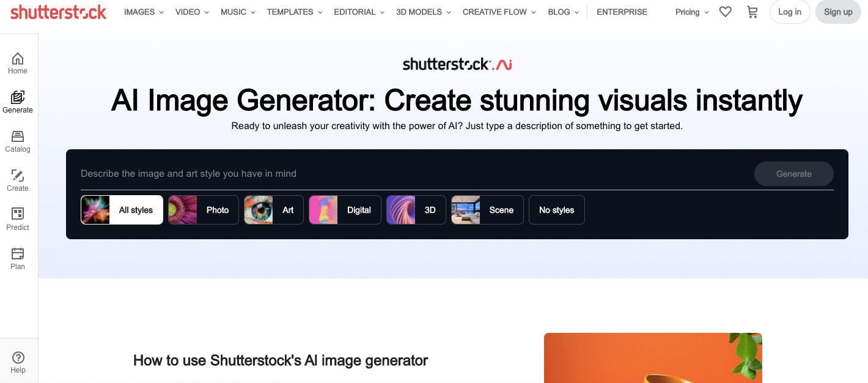Click the Generate button
This screenshot has width=868, height=383.
coord(794,174)
